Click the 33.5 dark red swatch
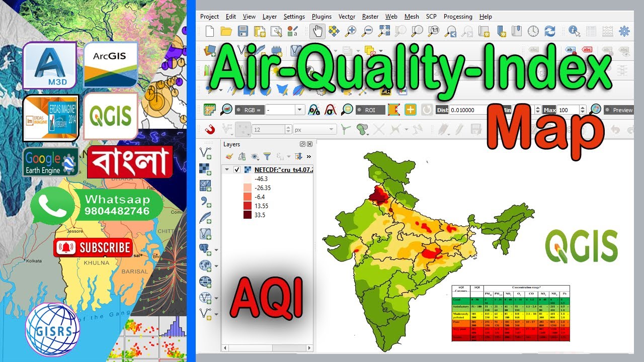The image size is (644, 362). pos(247,215)
